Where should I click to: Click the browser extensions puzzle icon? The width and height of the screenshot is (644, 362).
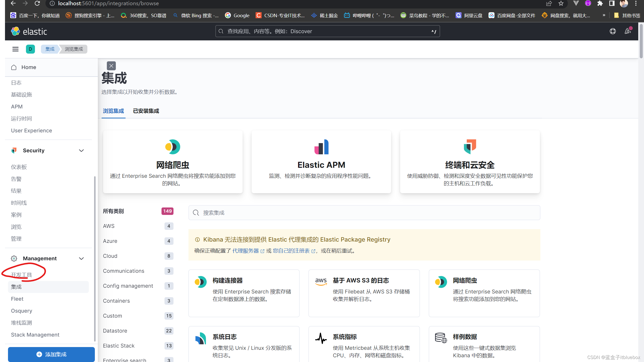(x=600, y=3)
